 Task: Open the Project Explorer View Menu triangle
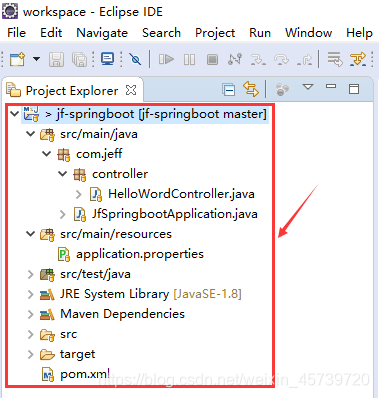click(308, 87)
